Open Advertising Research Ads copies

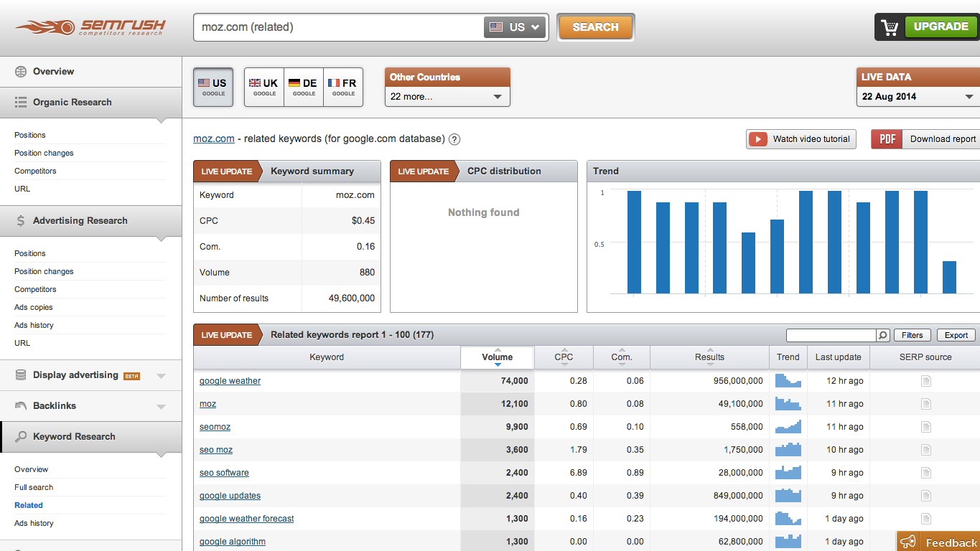click(x=34, y=307)
